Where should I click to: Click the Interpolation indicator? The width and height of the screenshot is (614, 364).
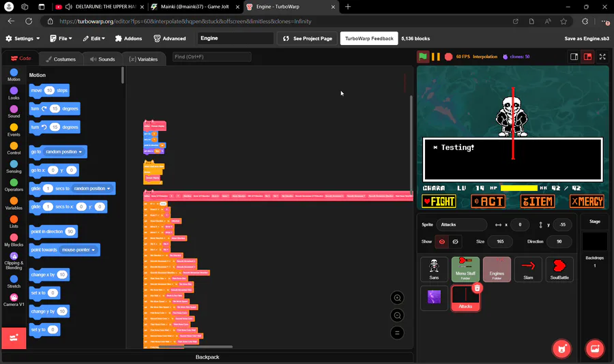point(485,57)
